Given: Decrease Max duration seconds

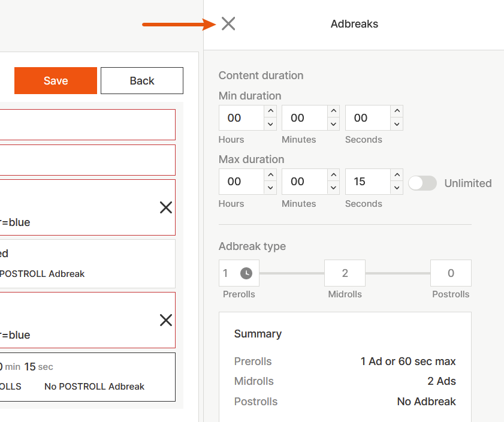Looking at the screenshot, I should (x=397, y=188).
